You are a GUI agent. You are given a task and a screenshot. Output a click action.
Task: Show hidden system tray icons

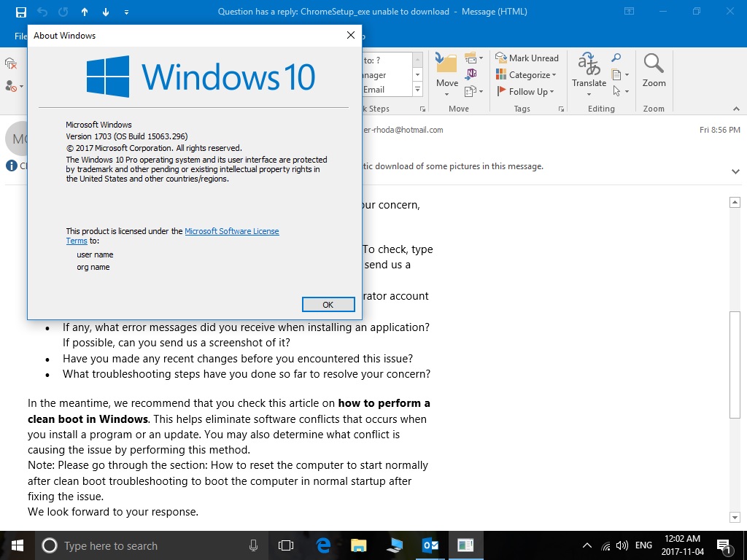[x=587, y=545]
